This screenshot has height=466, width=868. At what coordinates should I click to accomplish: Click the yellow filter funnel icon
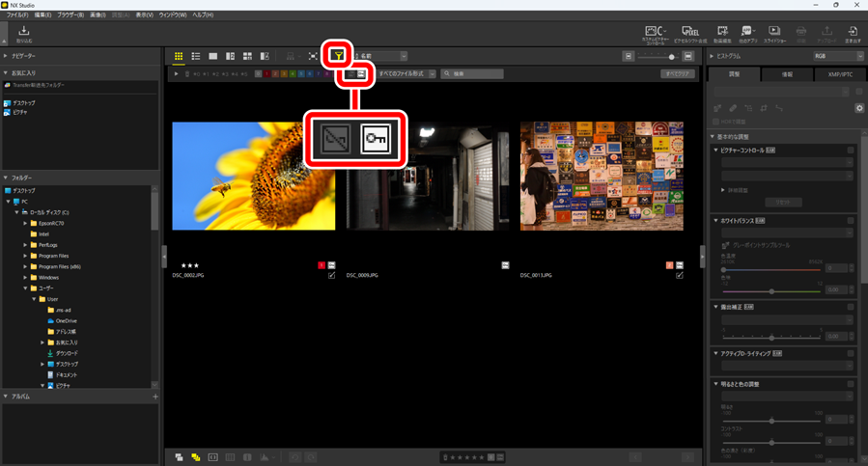(x=337, y=56)
